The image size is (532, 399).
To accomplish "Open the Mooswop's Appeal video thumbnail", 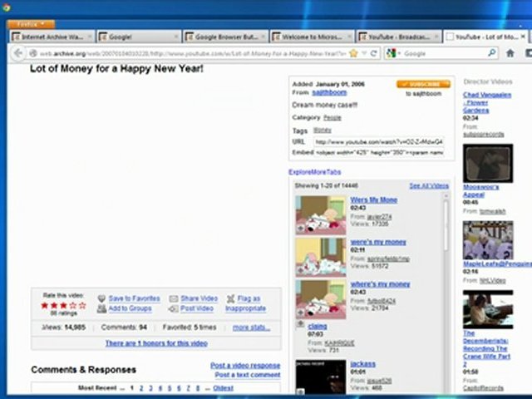I will tap(481, 162).
